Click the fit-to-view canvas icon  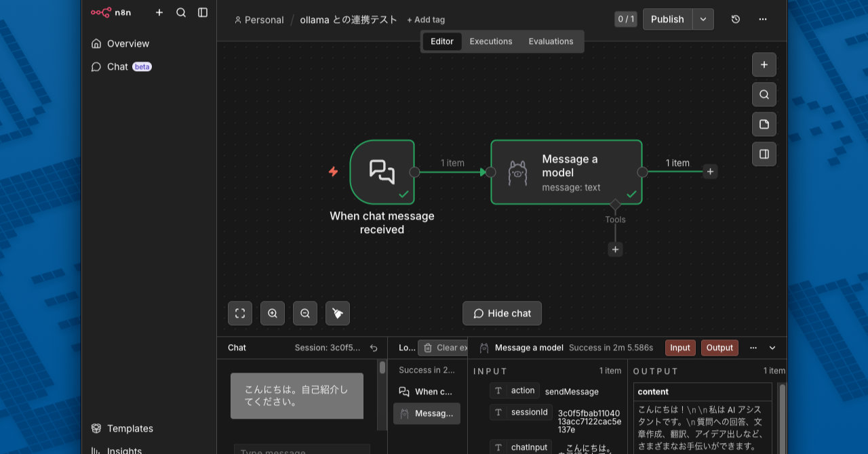pos(240,313)
